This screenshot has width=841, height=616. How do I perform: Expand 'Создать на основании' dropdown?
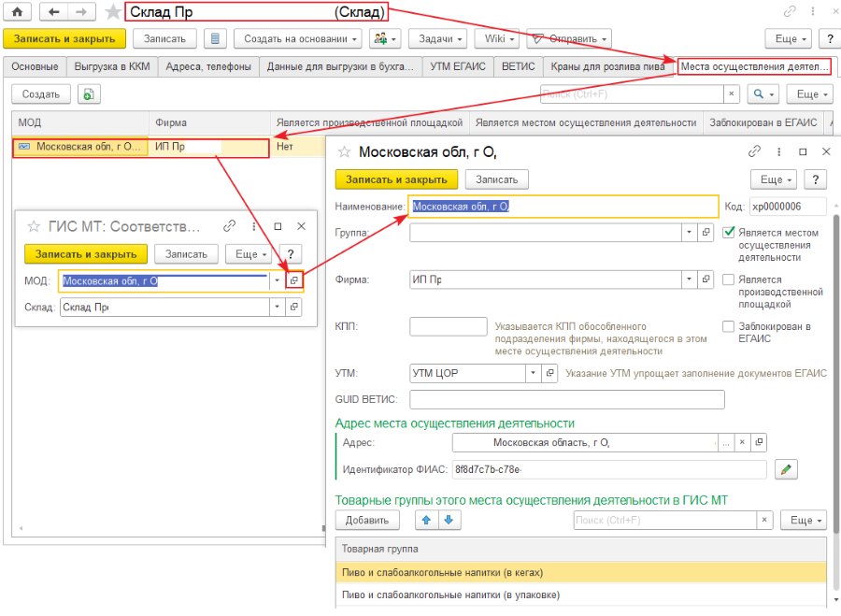tap(298, 38)
